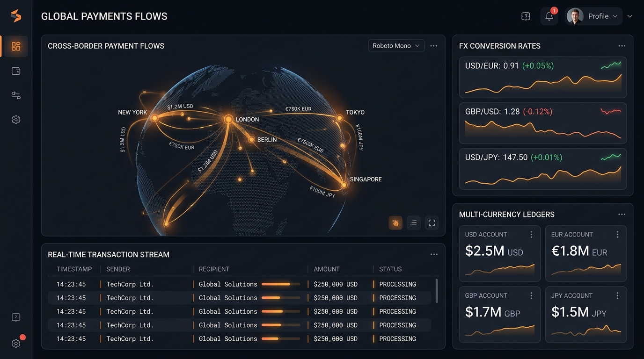Open the help chat icon in sidebar
This screenshot has width=644, height=359.
16,317
